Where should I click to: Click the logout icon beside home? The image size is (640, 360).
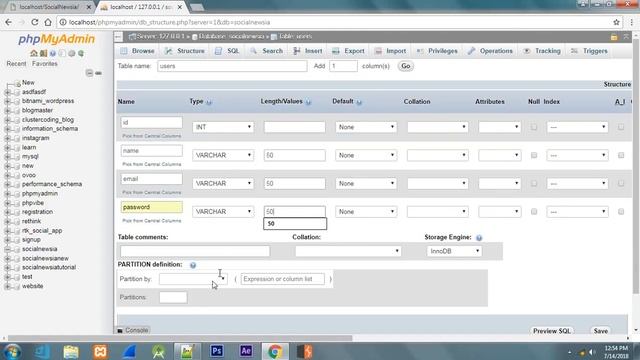click(43, 53)
